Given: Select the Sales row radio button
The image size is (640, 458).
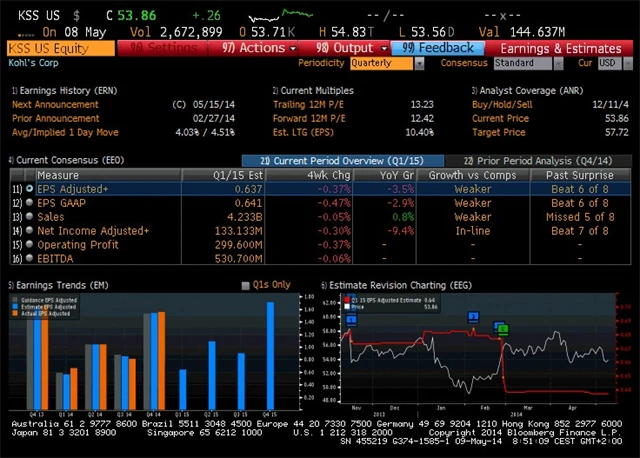Looking at the screenshot, I should 29,216.
